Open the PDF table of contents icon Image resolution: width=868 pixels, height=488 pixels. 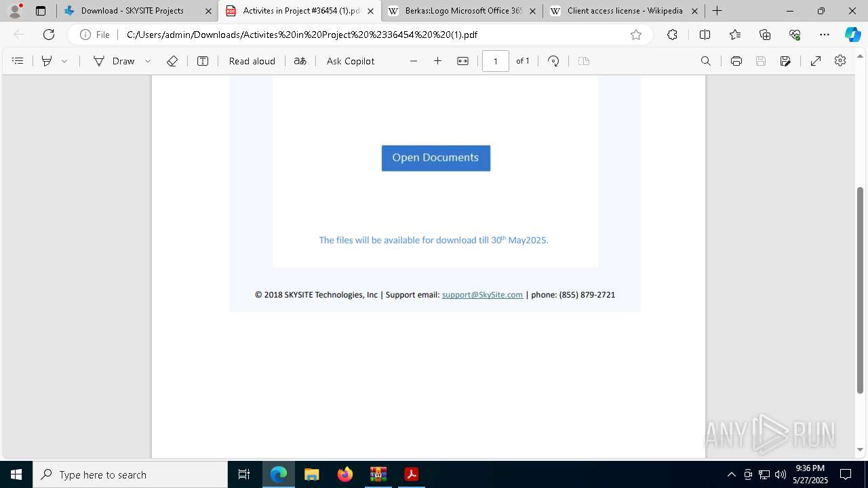(x=18, y=61)
